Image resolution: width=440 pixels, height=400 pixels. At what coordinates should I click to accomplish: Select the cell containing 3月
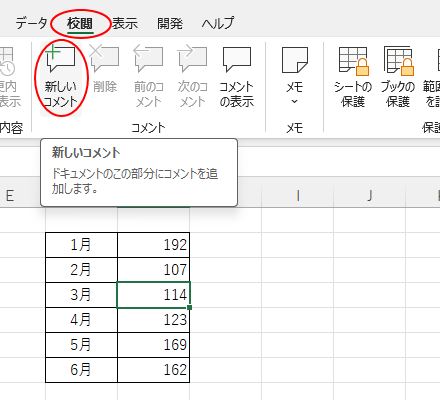(x=81, y=295)
